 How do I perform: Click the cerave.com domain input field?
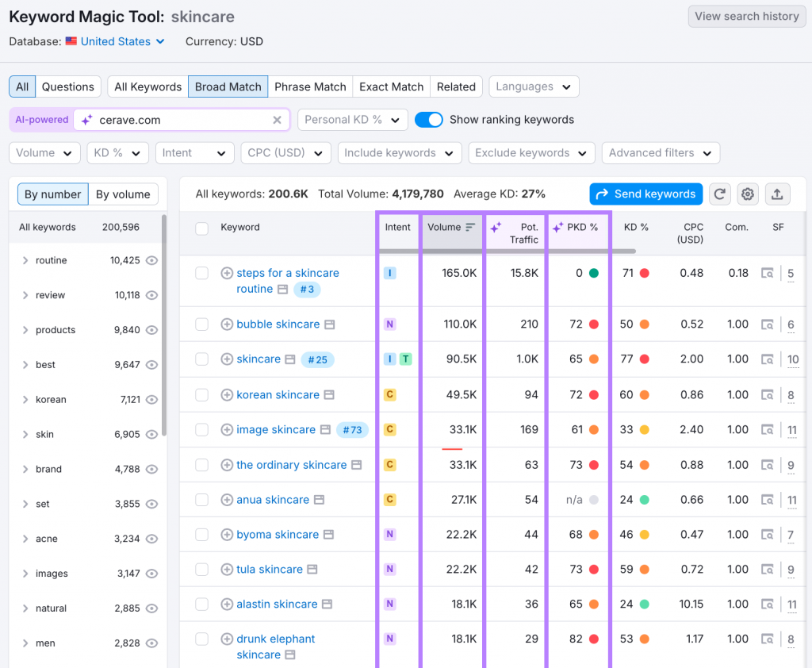(182, 121)
